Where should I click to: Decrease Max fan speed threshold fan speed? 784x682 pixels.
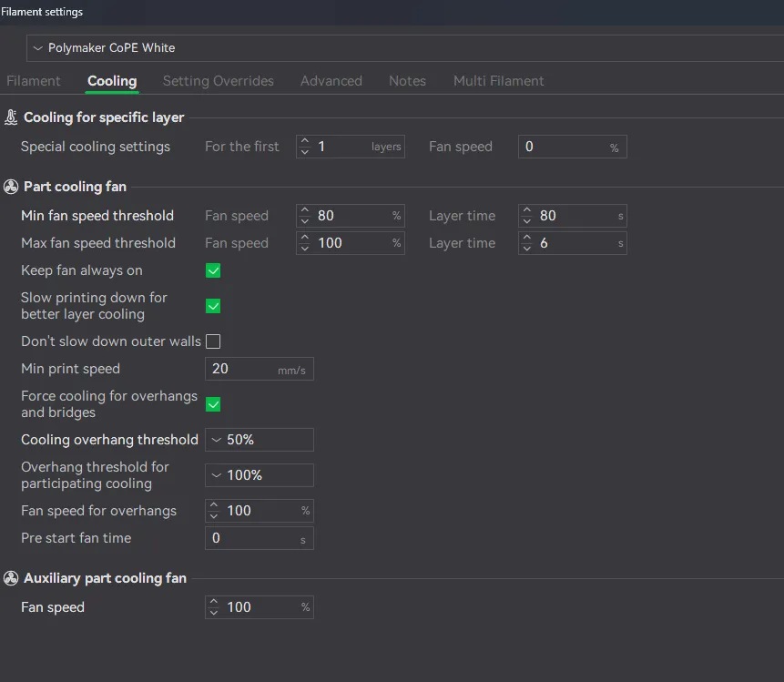[x=304, y=249]
